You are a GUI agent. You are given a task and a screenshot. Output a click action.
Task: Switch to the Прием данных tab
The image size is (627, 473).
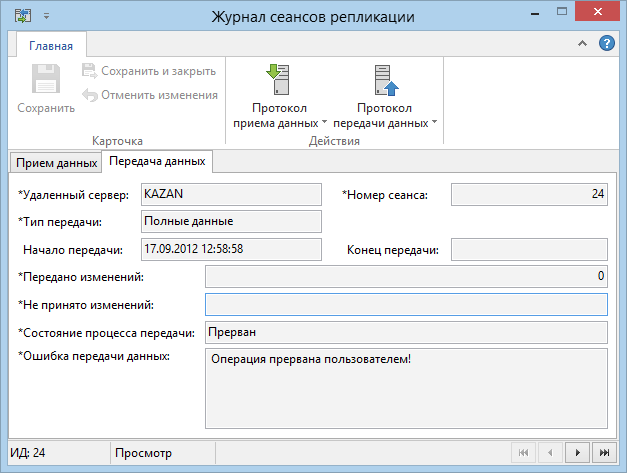pyautogui.click(x=56, y=163)
